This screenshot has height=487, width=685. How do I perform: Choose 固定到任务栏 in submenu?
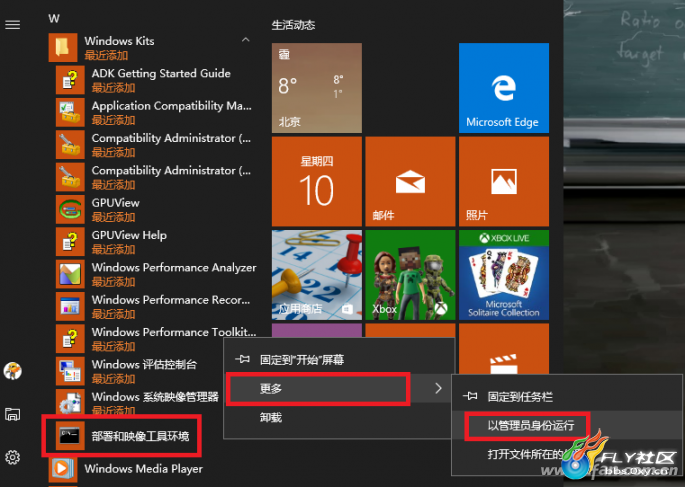[x=567, y=397]
